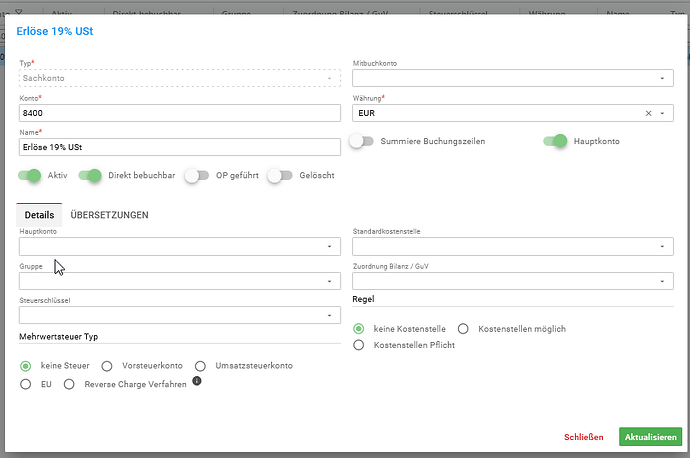690x458 pixels.
Task: Click the info icon next to Reverse Charge Verfahren
Action: (197, 381)
